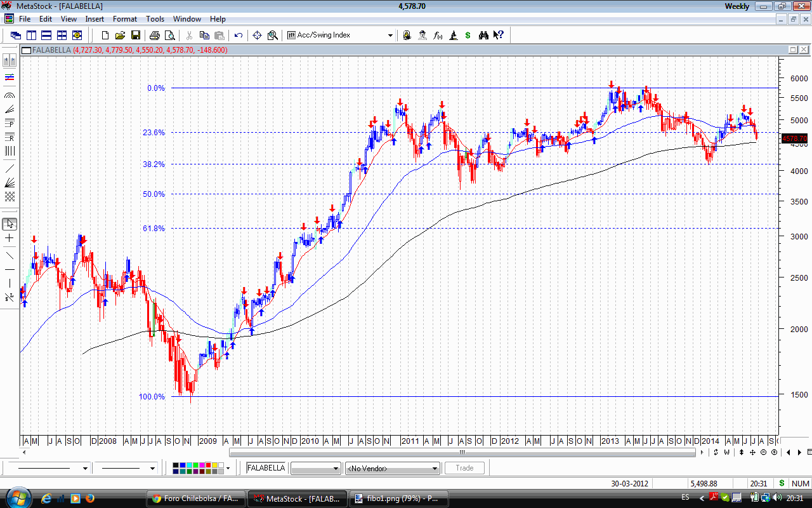Open the Format menu
This screenshot has width=812, height=508.
pyautogui.click(x=125, y=19)
